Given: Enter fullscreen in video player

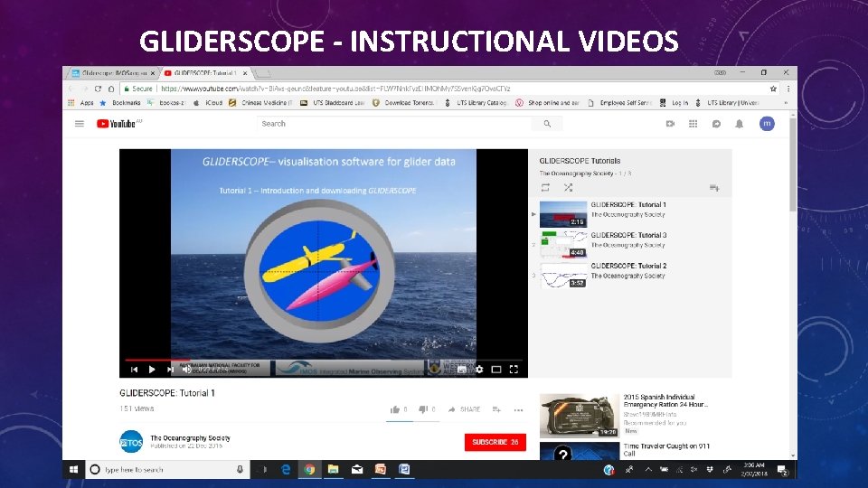Looking at the screenshot, I should pos(514,369).
